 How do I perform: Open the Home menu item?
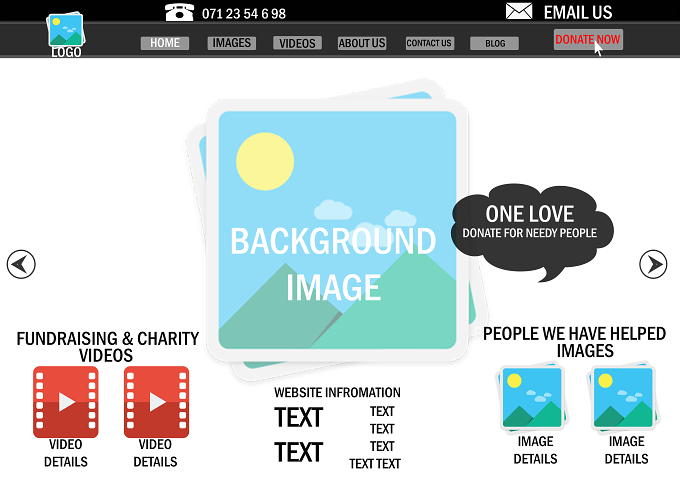point(165,43)
